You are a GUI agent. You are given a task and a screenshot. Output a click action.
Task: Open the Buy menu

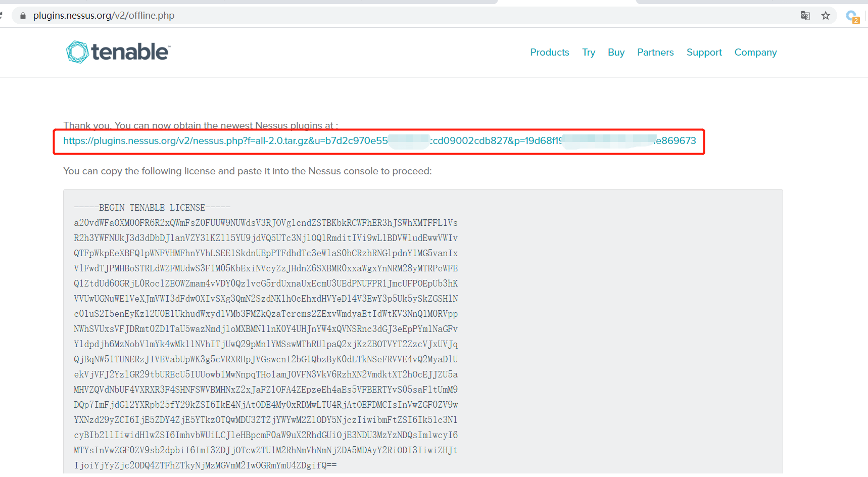[x=616, y=52]
